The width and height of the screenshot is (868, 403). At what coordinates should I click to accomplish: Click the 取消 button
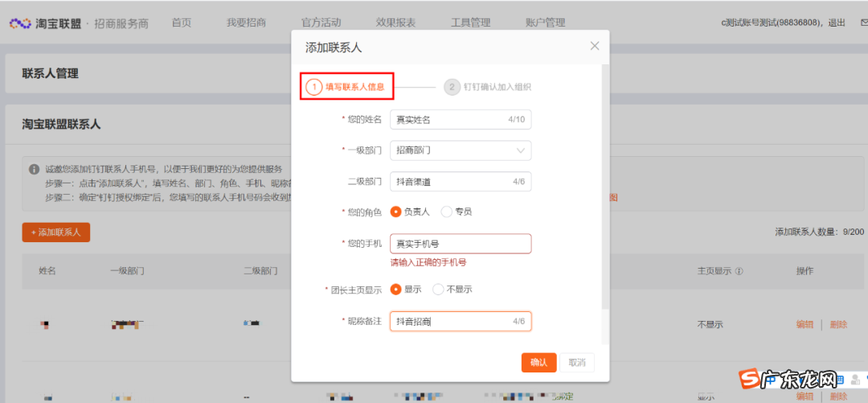(577, 363)
